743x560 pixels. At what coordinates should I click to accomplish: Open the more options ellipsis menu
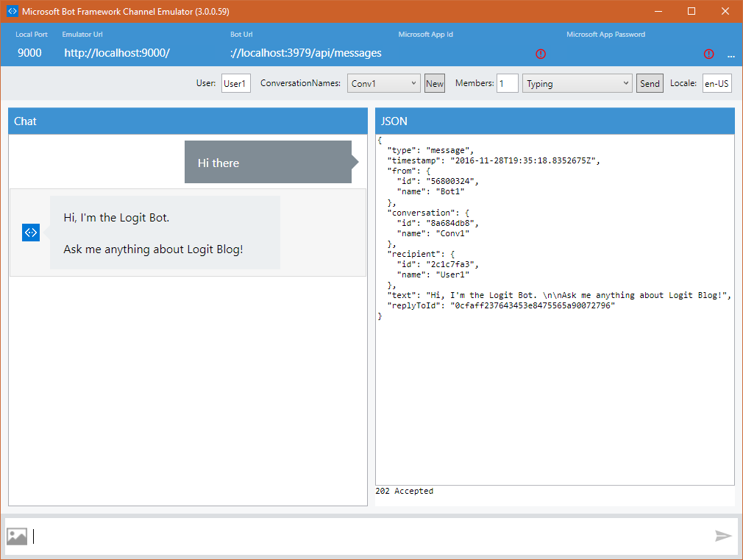pos(731,56)
